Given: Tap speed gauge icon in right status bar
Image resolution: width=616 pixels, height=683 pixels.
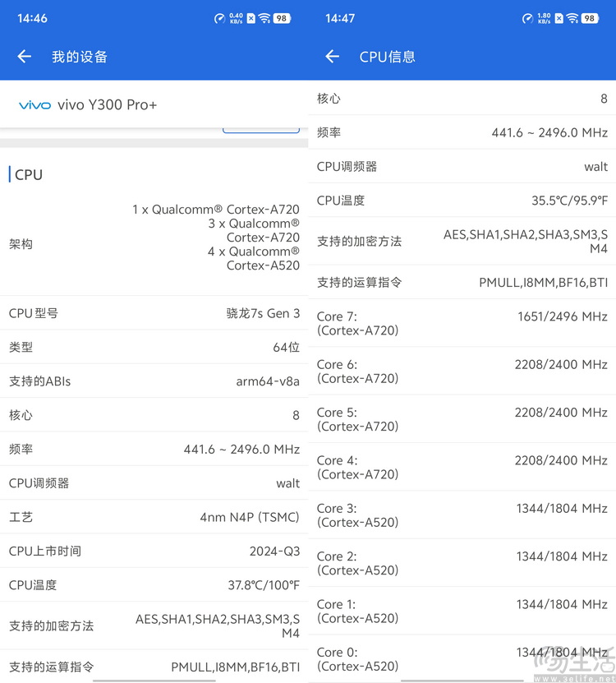Looking at the screenshot, I should pos(527,18).
